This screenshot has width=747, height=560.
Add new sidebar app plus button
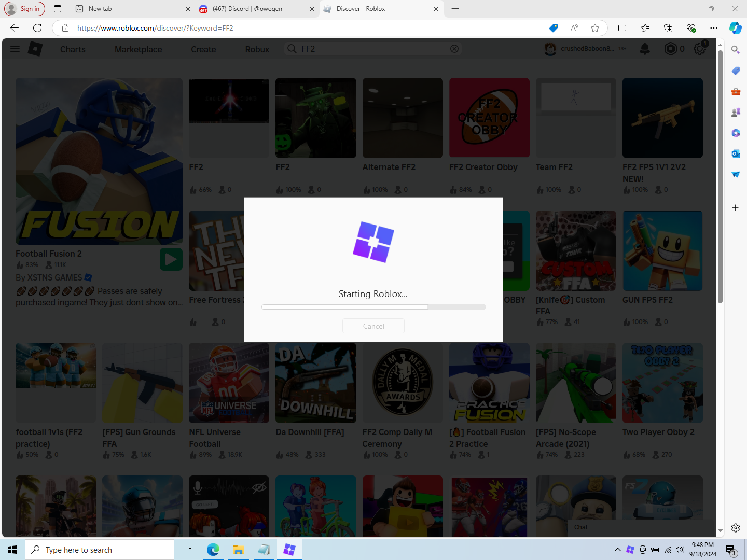736,207
